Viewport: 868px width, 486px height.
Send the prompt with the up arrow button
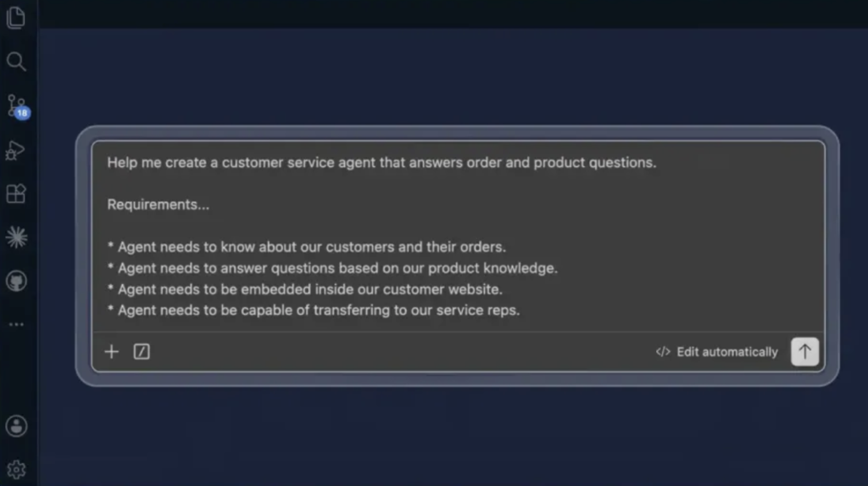click(x=805, y=351)
